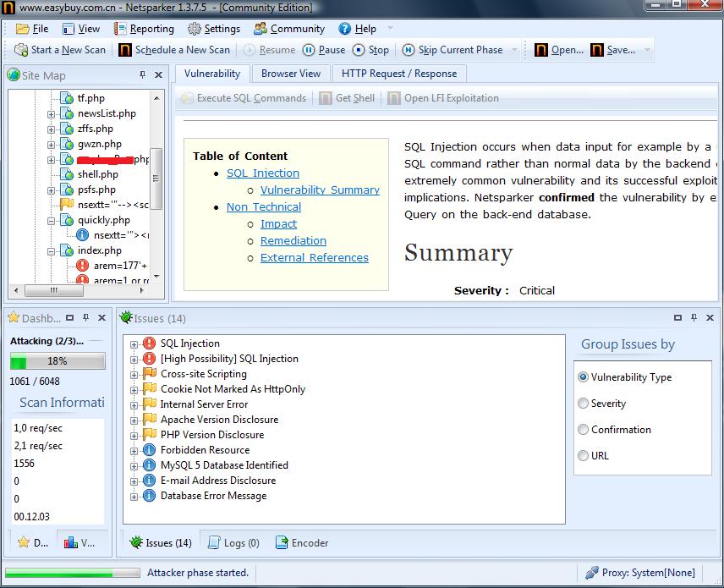Click the Stop scan icon
Image resolution: width=724 pixels, height=588 pixels.
click(359, 50)
